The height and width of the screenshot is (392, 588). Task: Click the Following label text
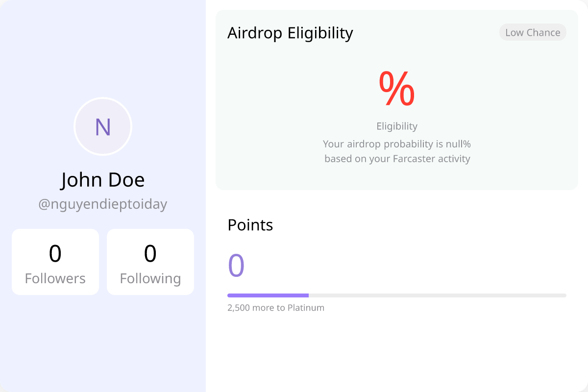point(150,279)
